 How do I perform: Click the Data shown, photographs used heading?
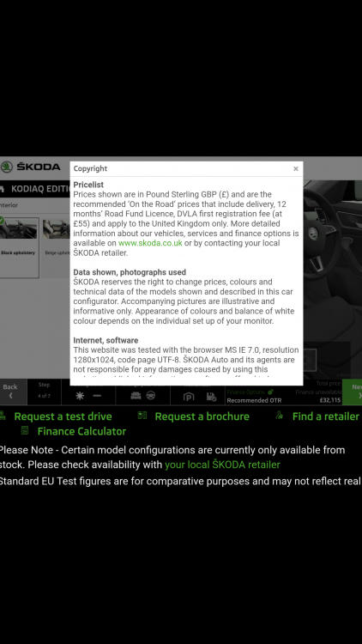tap(130, 272)
